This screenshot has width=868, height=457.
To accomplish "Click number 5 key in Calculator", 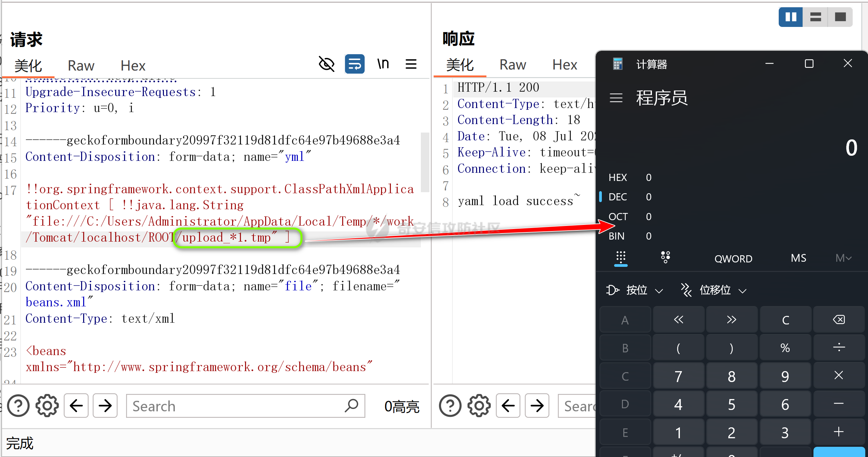I will [732, 404].
